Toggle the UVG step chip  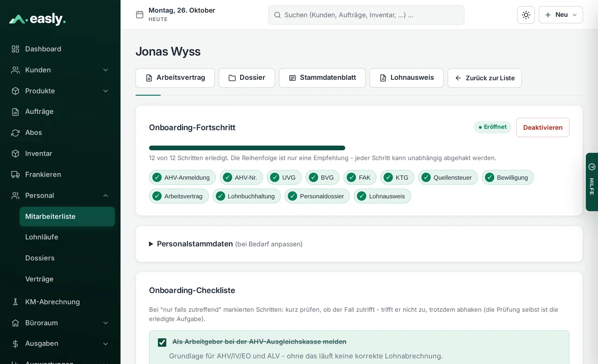pos(284,177)
